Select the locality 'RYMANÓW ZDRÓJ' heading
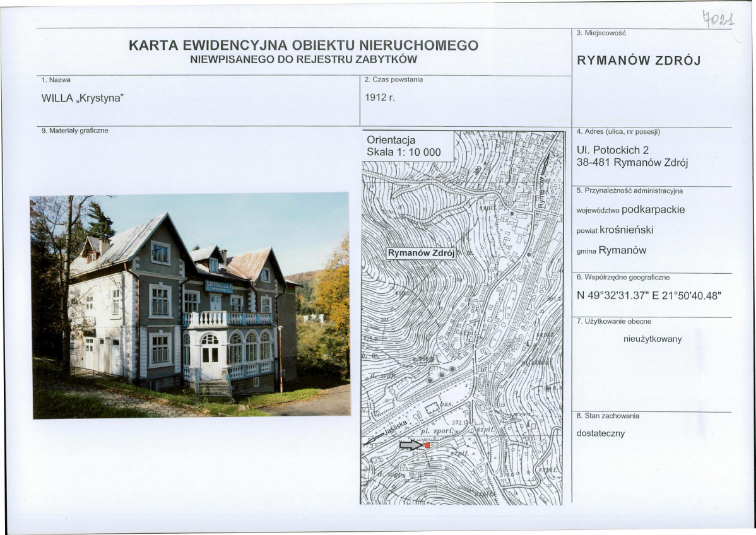 (639, 61)
